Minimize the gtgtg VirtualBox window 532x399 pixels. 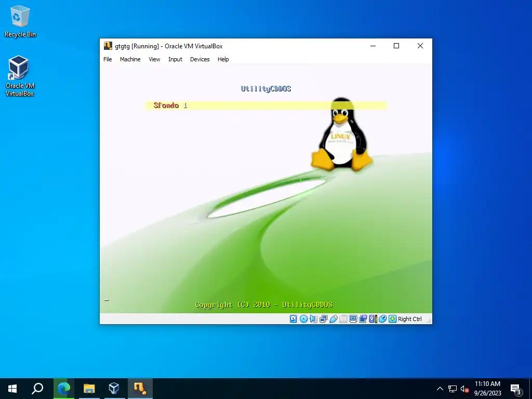pyautogui.click(x=373, y=46)
